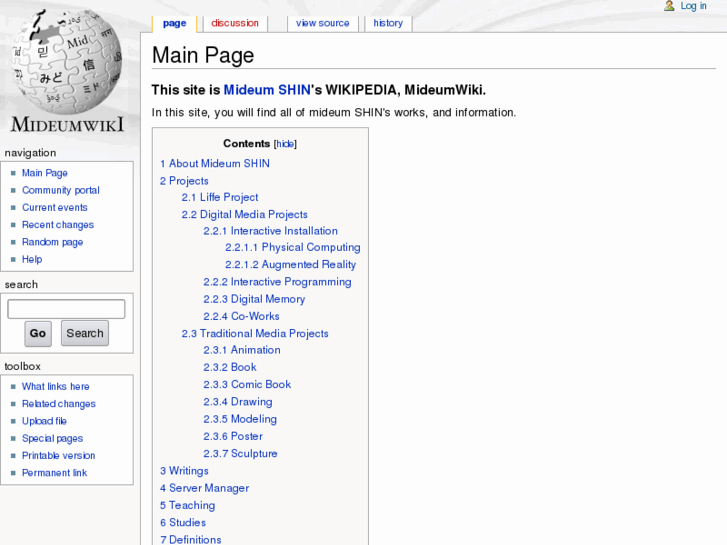
Task: Jump to 7 Definitions section
Action: point(191,540)
